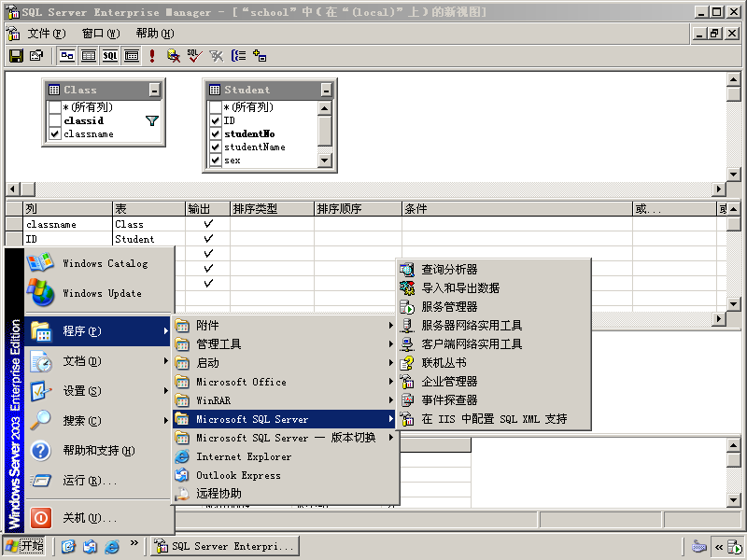This screenshot has width=747, height=560.
Task: Expand the Microsoft Office submenu
Action: click(285, 382)
